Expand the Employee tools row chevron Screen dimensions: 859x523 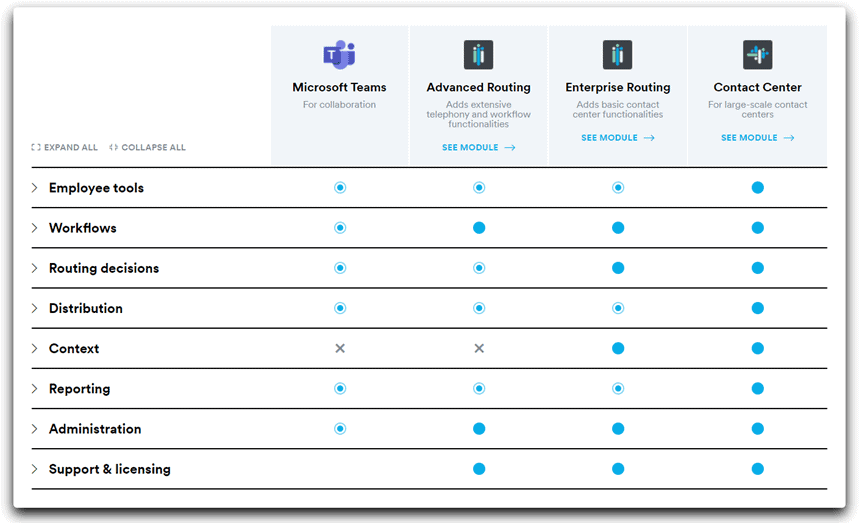point(35,188)
